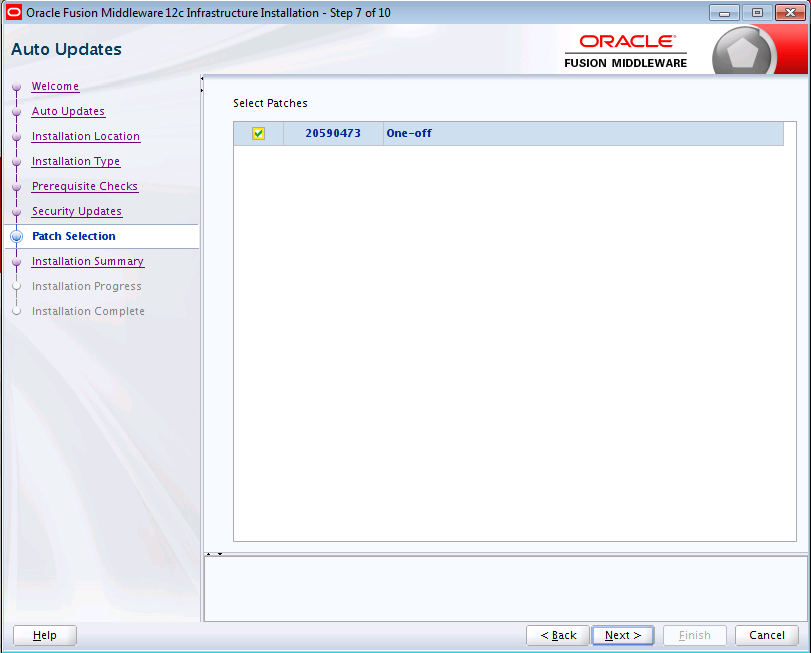
Task: Click the empty message area panel
Action: click(505, 589)
